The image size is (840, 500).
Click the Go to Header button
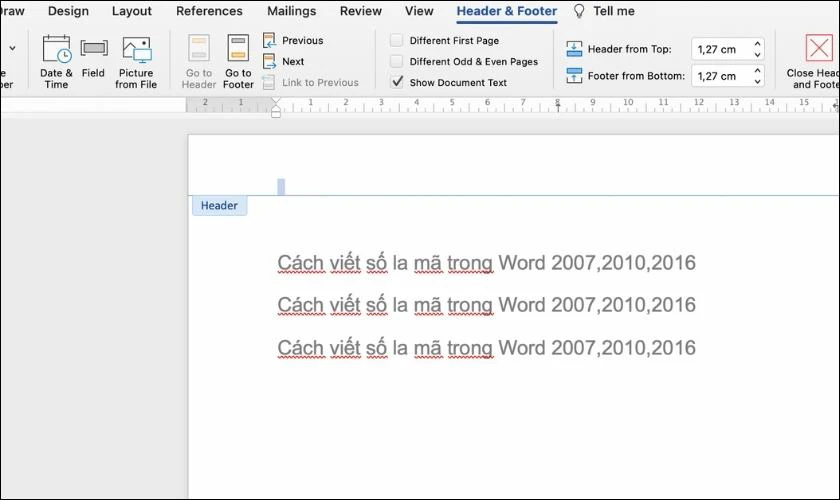pos(199,62)
